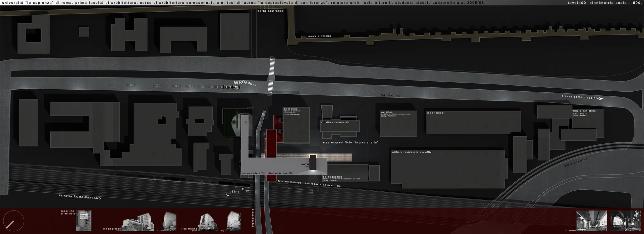Image resolution: width=644 pixels, height=234 pixels.
Task: Click the large CIUFI train sound text
Action: coord(232,194)
